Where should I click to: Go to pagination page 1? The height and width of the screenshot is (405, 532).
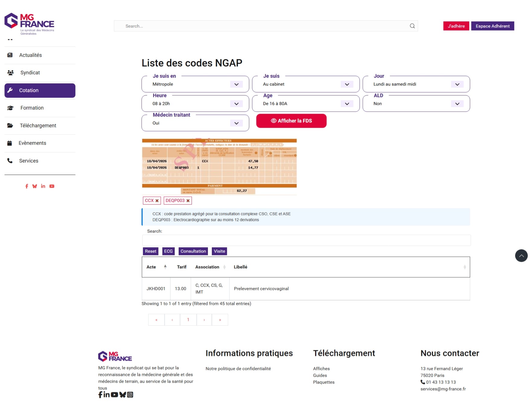188,320
